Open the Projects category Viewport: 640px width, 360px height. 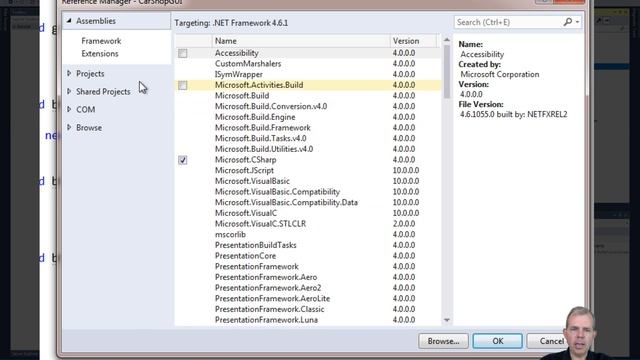90,73
